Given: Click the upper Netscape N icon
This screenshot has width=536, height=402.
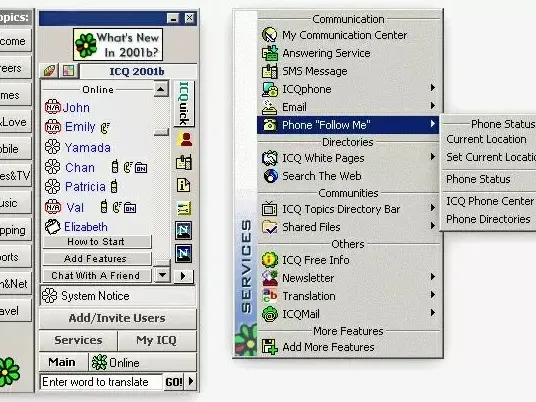Looking at the screenshot, I should click(184, 230).
